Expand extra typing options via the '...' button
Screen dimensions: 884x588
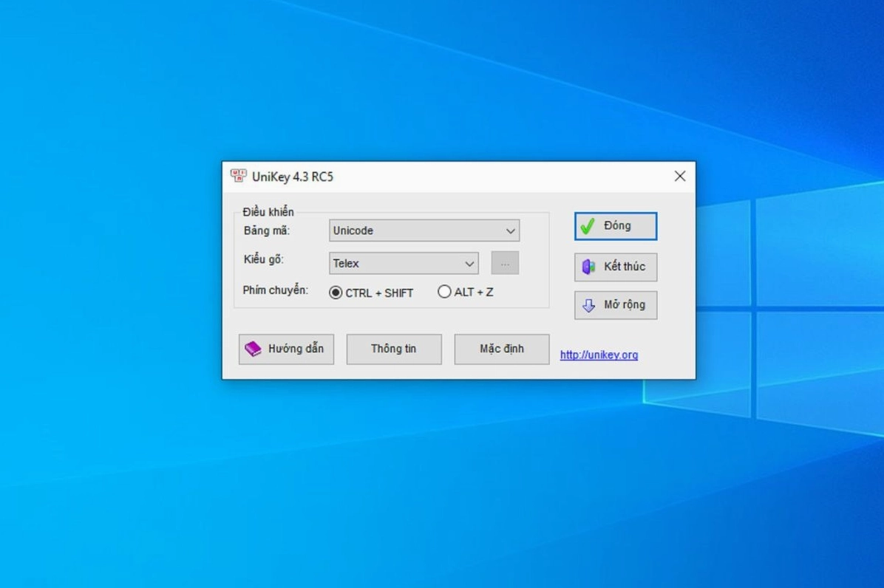tap(505, 262)
